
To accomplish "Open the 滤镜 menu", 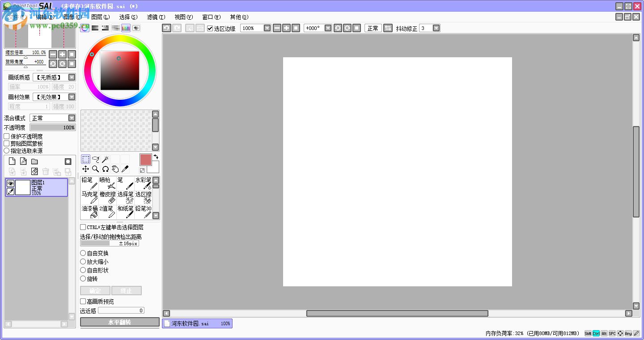I will pyautogui.click(x=156, y=17).
